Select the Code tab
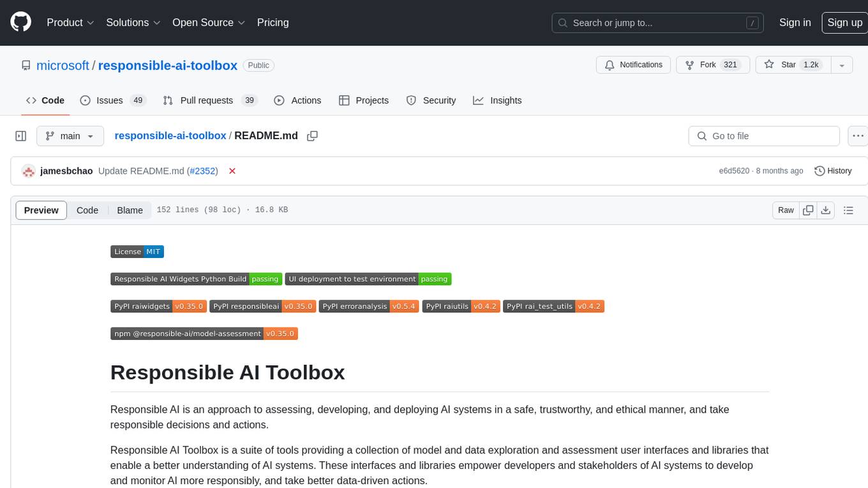Screen dimensions: 868x488 tap(45, 100)
